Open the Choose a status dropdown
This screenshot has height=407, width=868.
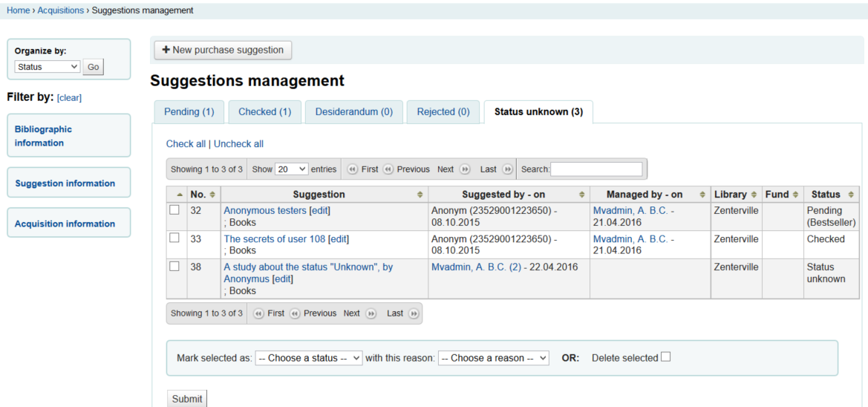(308, 358)
